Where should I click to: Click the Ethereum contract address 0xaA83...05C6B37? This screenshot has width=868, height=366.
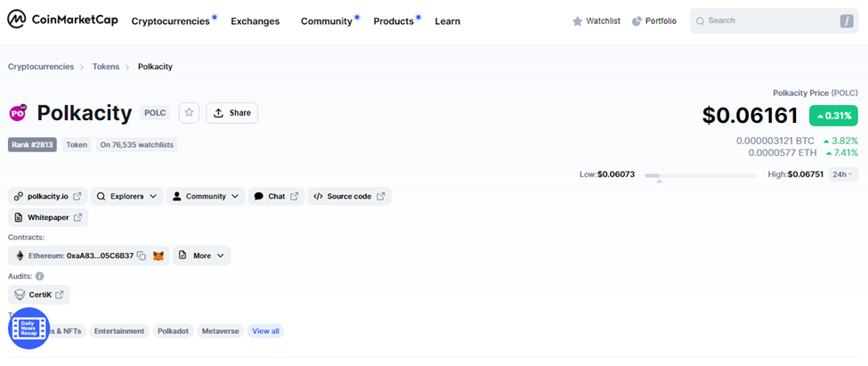[101, 256]
